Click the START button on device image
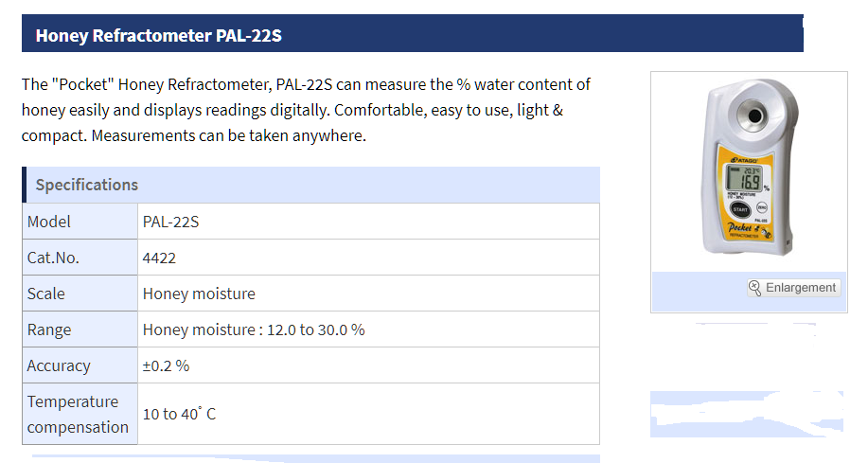 [740, 209]
